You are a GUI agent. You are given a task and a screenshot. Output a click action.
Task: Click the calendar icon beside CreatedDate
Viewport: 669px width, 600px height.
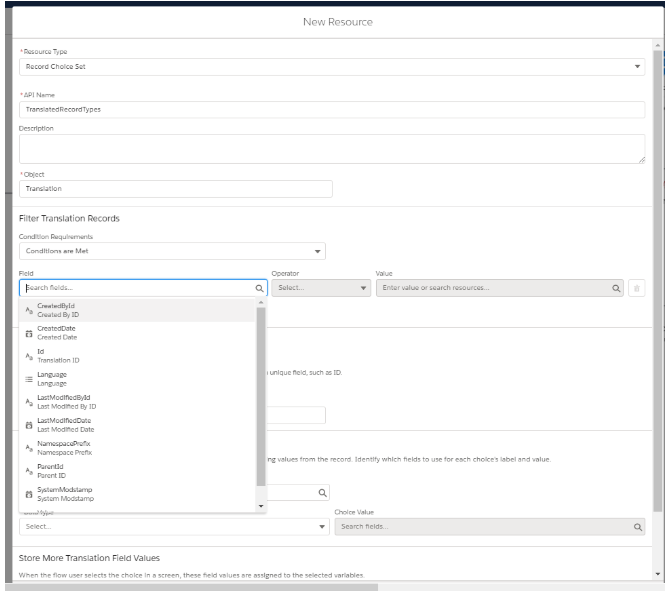click(x=28, y=332)
